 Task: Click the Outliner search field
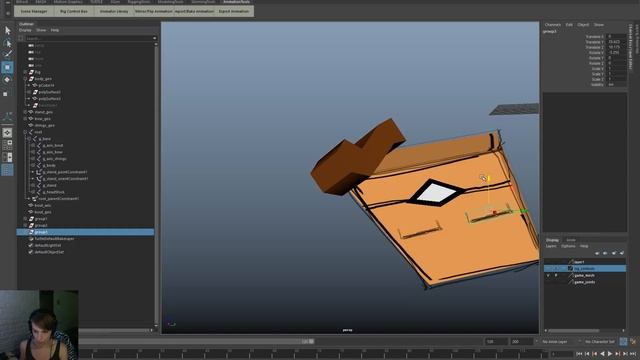(x=88, y=38)
